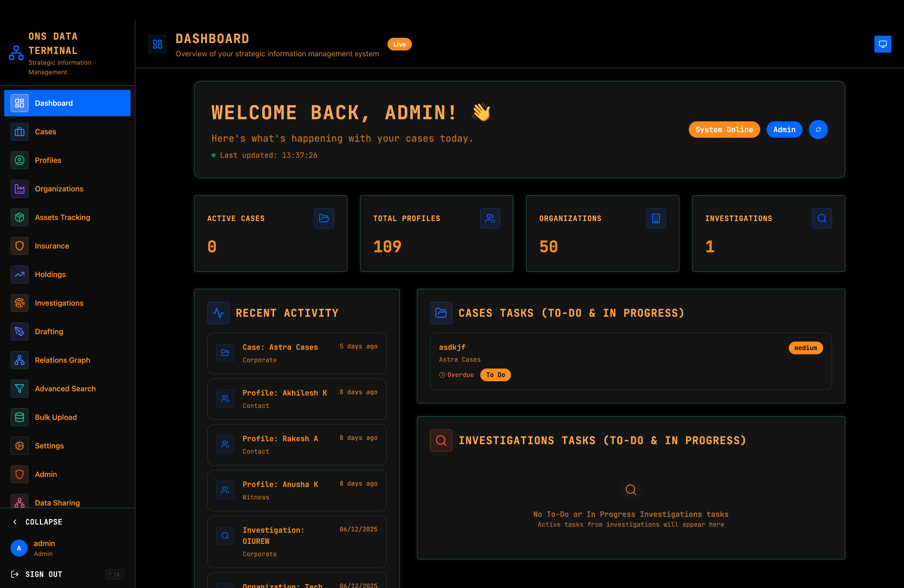
Task: Open the Investigation: OIUREW activity entry
Action: [x=297, y=542]
